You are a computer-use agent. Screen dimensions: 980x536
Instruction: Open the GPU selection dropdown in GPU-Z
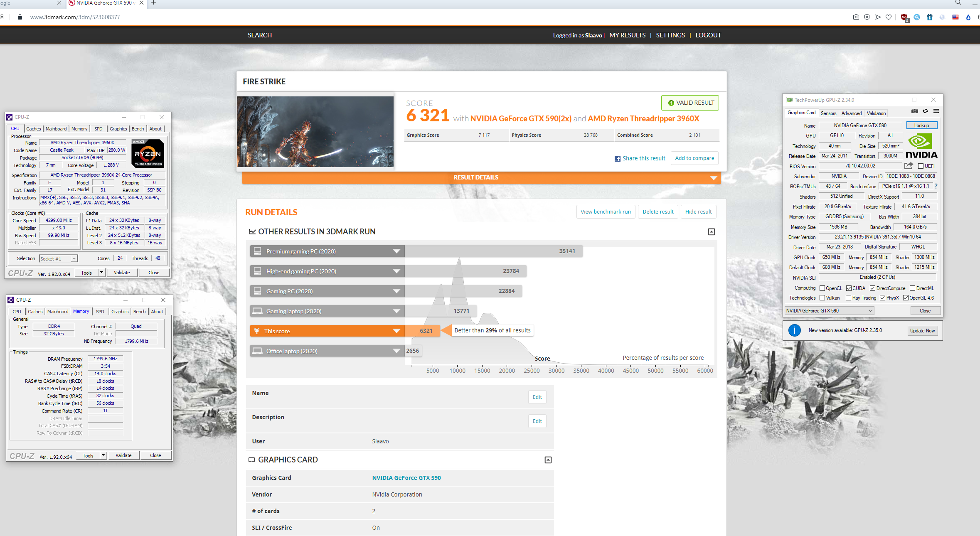click(829, 311)
